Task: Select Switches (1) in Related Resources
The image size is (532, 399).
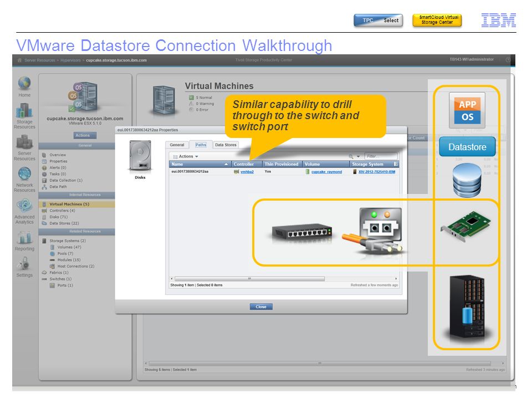Action: (60, 279)
